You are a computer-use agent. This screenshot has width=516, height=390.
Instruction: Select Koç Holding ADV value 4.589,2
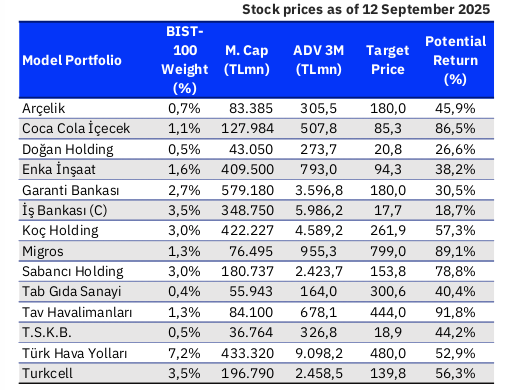tap(319, 230)
